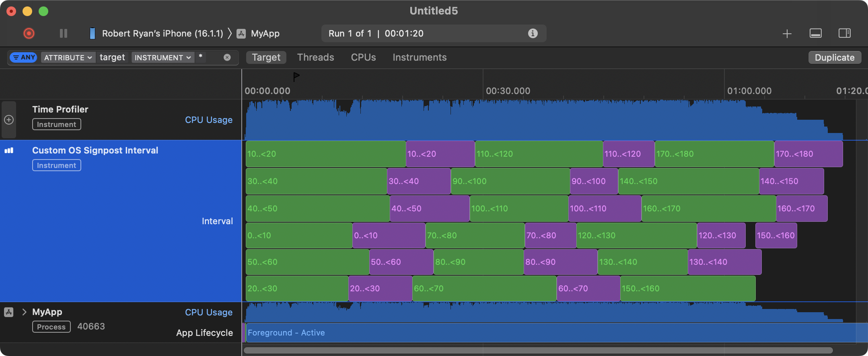
Task: Select the Time Profiler track name
Action: tap(60, 109)
